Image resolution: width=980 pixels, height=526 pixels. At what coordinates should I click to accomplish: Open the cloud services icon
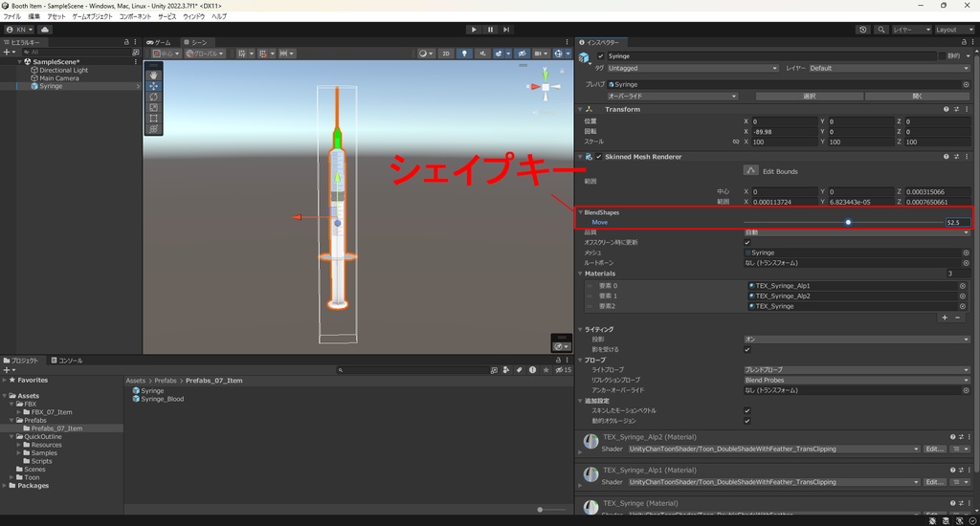pos(45,30)
